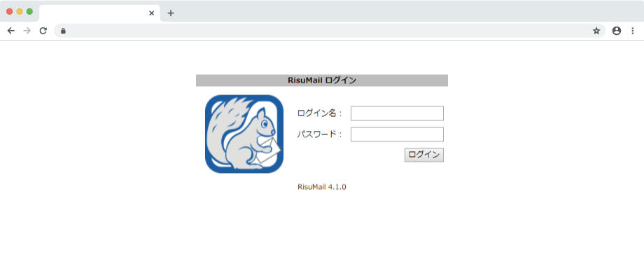Viewport: 644px width, 280px height.
Task: Click the ログイン button
Action: coord(424,155)
